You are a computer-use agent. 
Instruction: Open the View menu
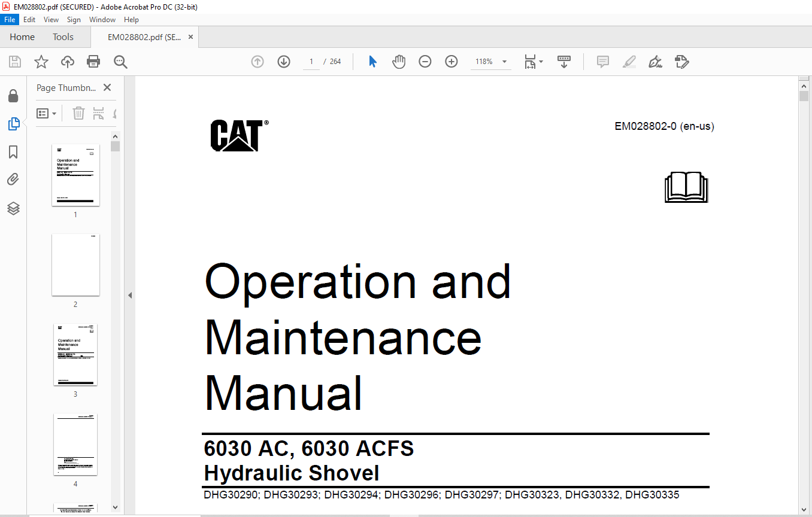[x=51, y=20]
